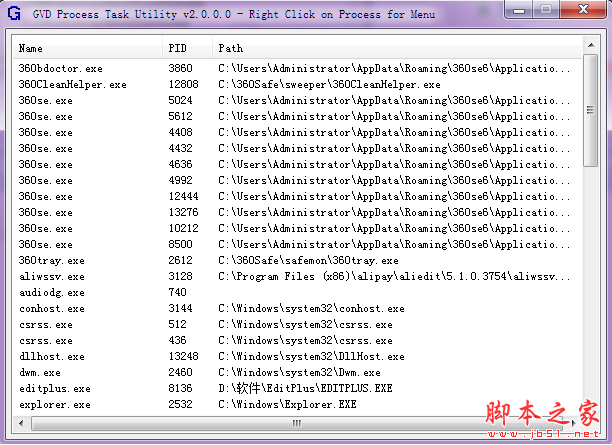Viewport: 612px width, 445px height.
Task: Click PID 2460 cell
Action: tap(180, 372)
